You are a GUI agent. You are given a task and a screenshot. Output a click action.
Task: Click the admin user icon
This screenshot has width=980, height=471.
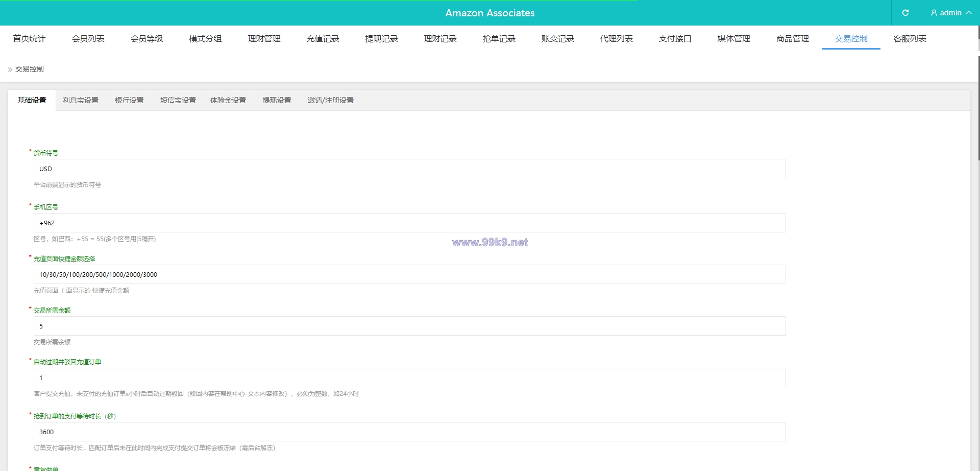934,13
